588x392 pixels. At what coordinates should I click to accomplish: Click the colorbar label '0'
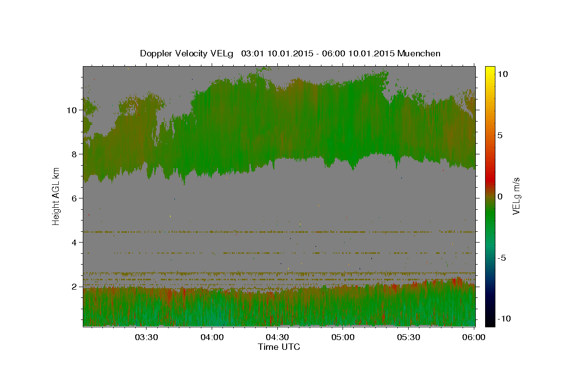pos(500,196)
